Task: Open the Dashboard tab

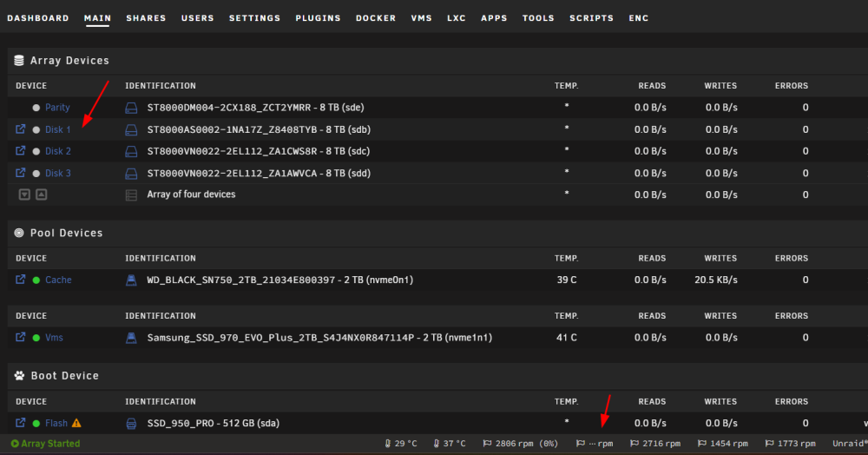Action: 38,17
